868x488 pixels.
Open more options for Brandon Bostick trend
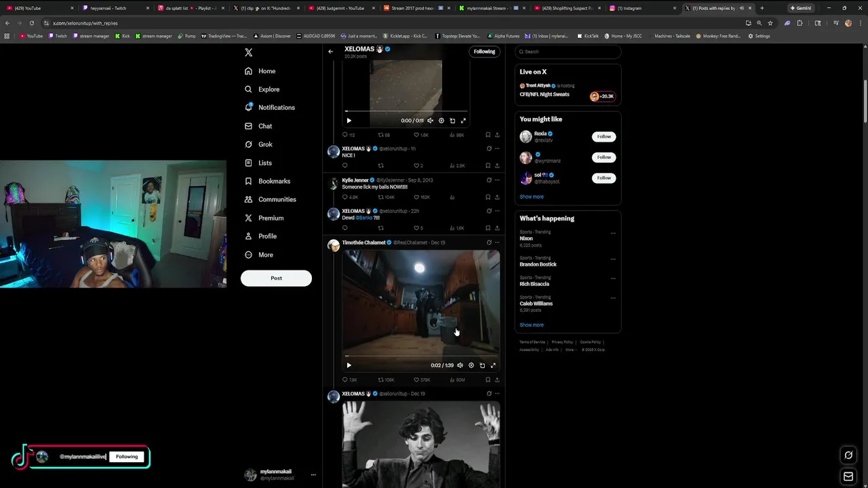(613, 259)
